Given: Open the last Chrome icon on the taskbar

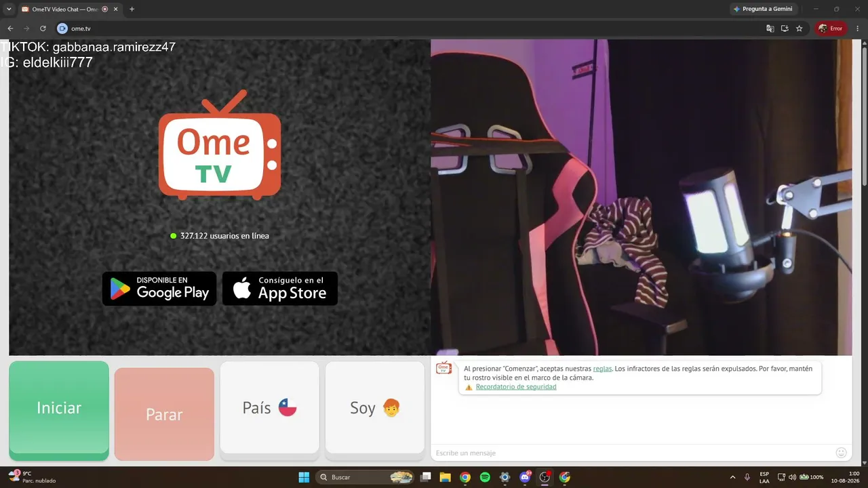Looking at the screenshot, I should coord(565,477).
